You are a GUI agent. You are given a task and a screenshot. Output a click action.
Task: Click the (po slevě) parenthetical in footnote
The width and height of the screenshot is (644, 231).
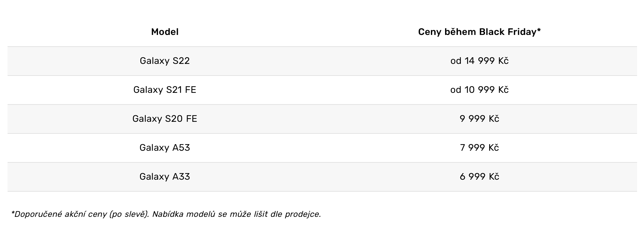(129, 214)
